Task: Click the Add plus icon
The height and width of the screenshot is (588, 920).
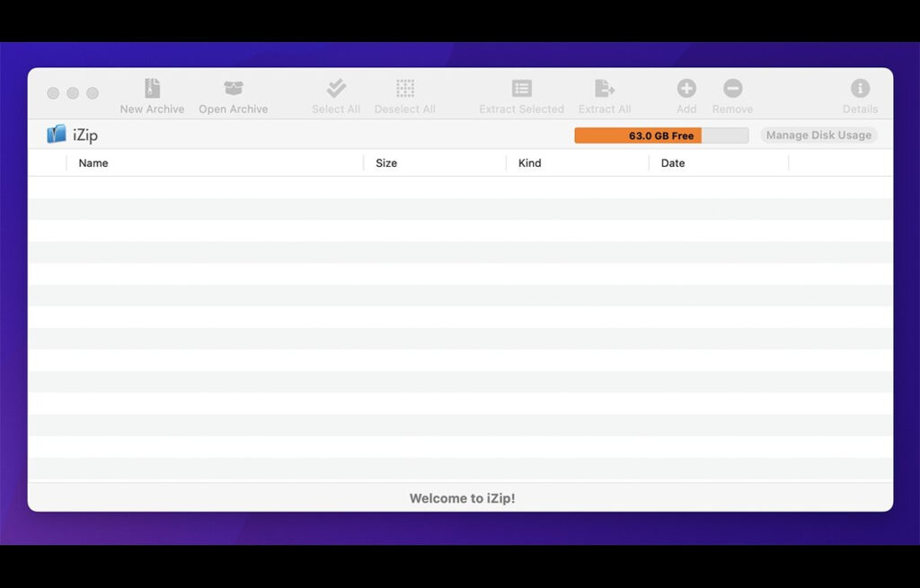Action: (x=686, y=89)
